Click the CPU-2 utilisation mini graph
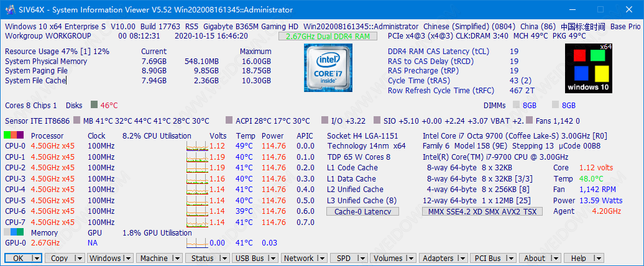Image resolution: width=644 pixels, height=266 pixels. 196,167
